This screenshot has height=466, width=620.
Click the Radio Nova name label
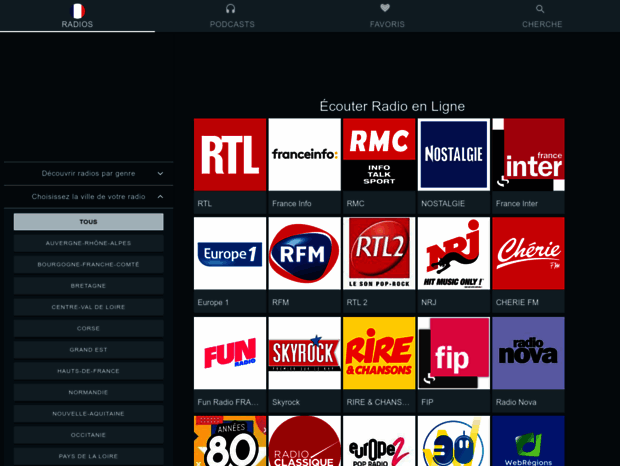(x=516, y=402)
